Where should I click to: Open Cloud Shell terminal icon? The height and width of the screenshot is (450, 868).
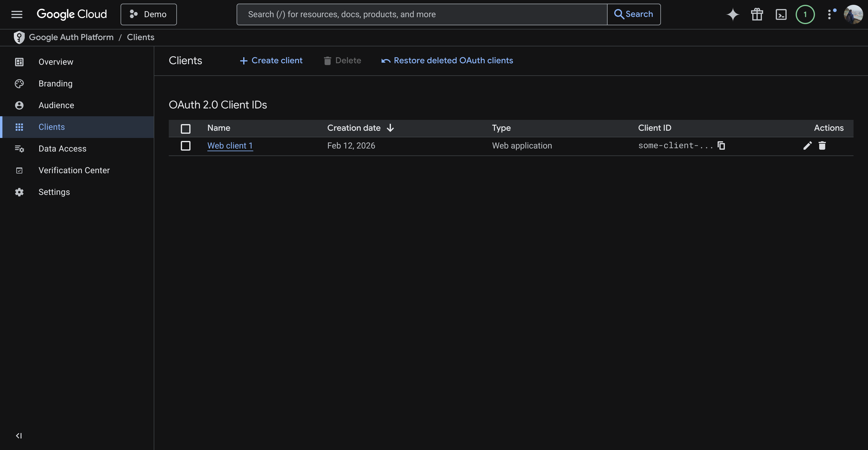click(781, 14)
